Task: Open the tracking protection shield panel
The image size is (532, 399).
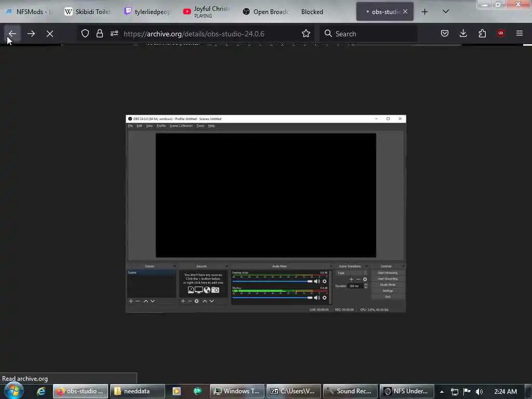Action: coord(85,33)
